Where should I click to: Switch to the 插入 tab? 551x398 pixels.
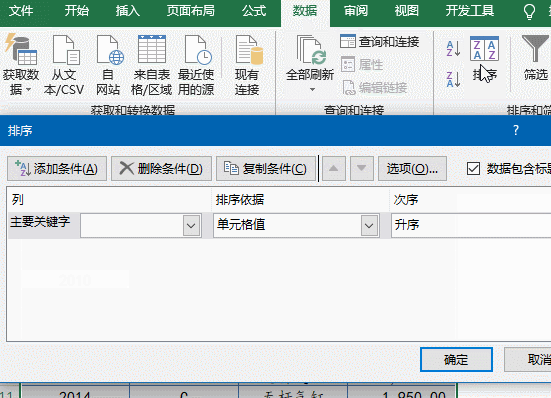(128, 11)
